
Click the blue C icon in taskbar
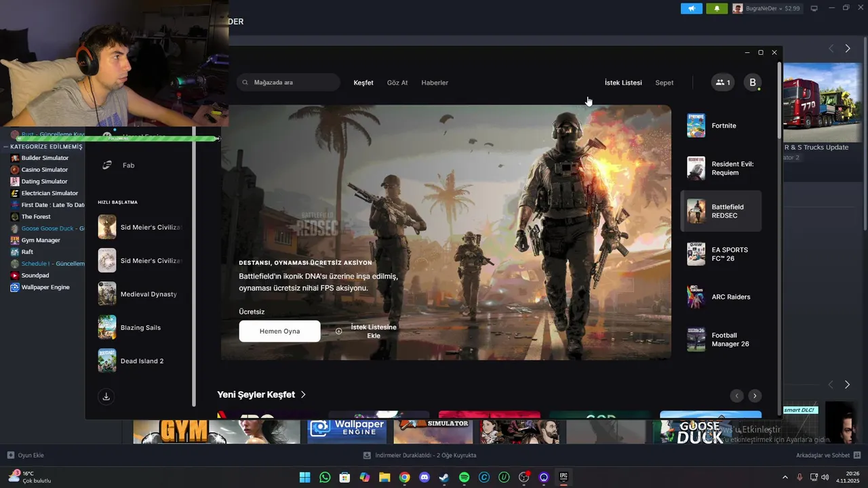pyautogui.click(x=484, y=477)
